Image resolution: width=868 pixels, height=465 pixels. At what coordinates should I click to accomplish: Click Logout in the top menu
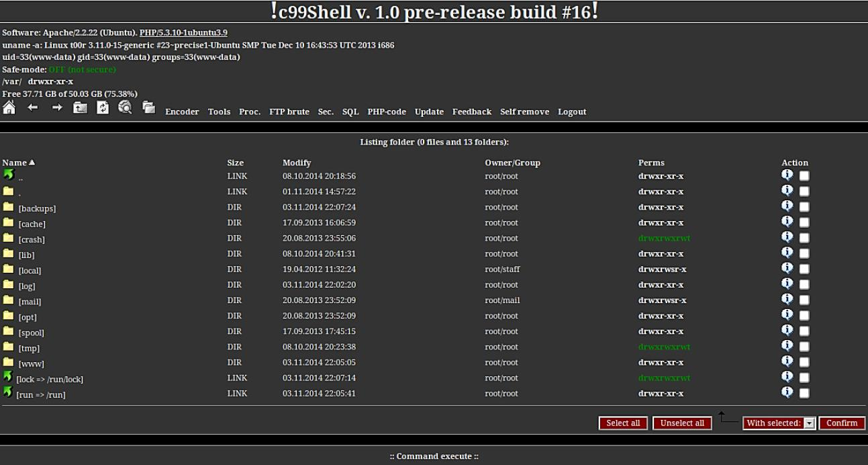click(x=572, y=112)
